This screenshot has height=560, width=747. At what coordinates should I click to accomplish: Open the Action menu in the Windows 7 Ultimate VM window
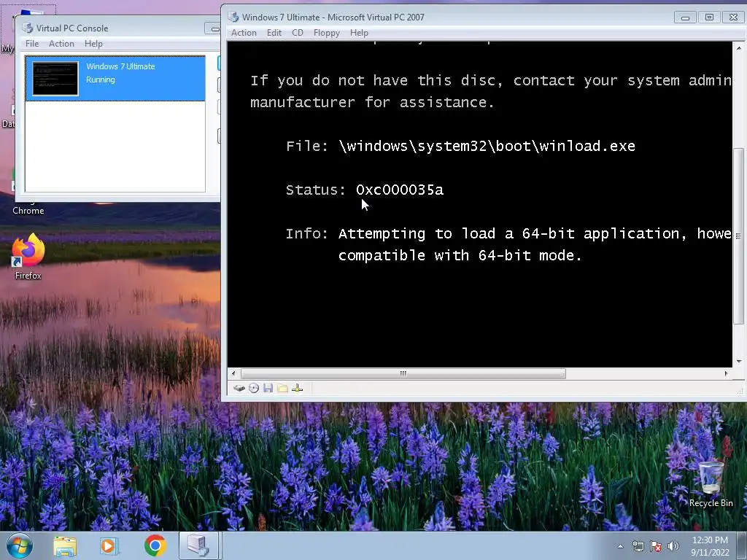(x=244, y=33)
